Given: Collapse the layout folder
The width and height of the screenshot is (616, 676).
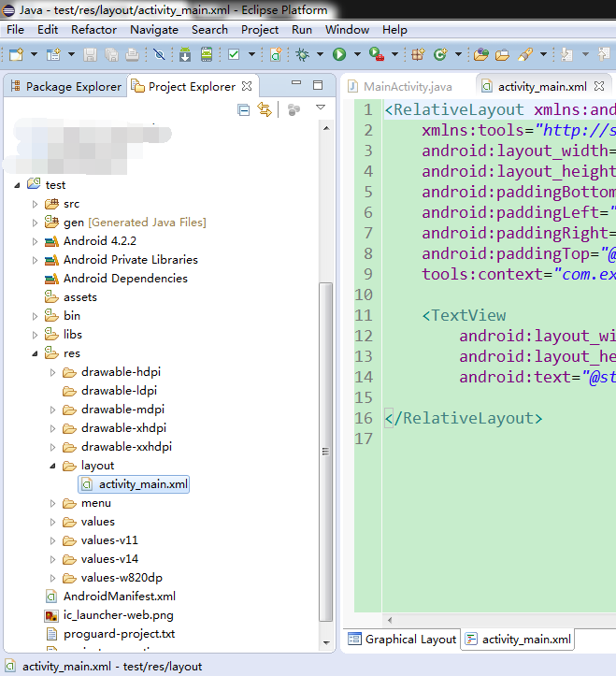Looking at the screenshot, I should click(52, 466).
